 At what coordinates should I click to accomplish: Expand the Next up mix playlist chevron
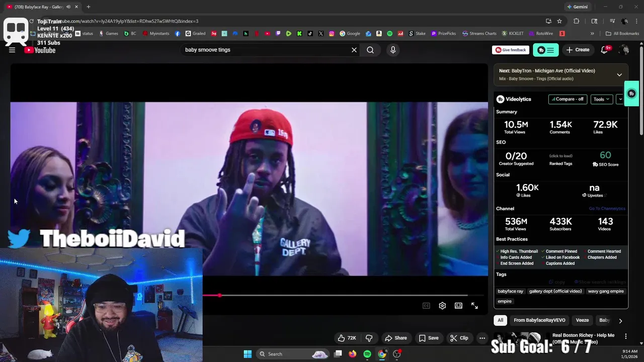(x=619, y=75)
